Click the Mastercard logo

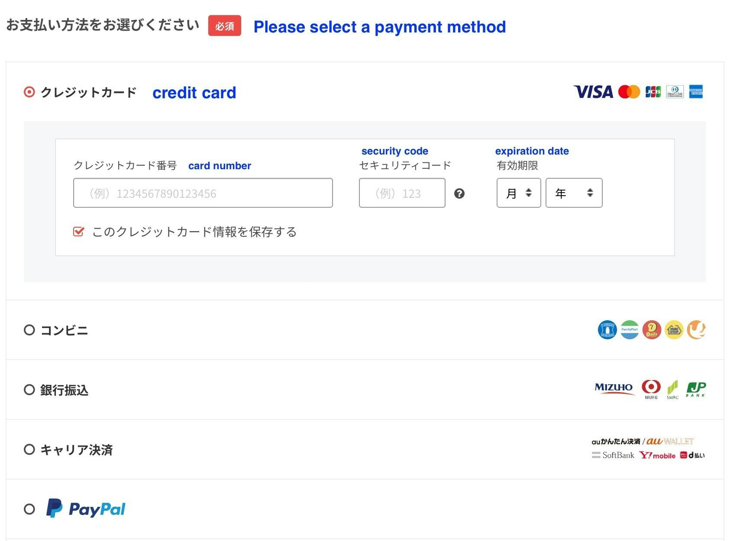629,92
